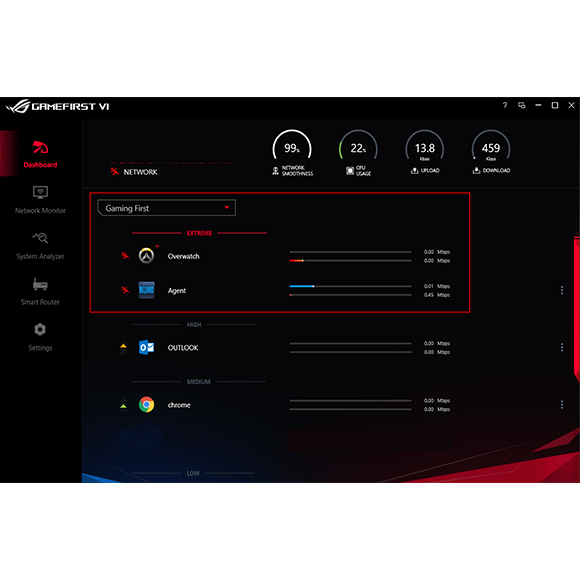
Task: Click the OUTLOOK app icon
Action: [146, 347]
